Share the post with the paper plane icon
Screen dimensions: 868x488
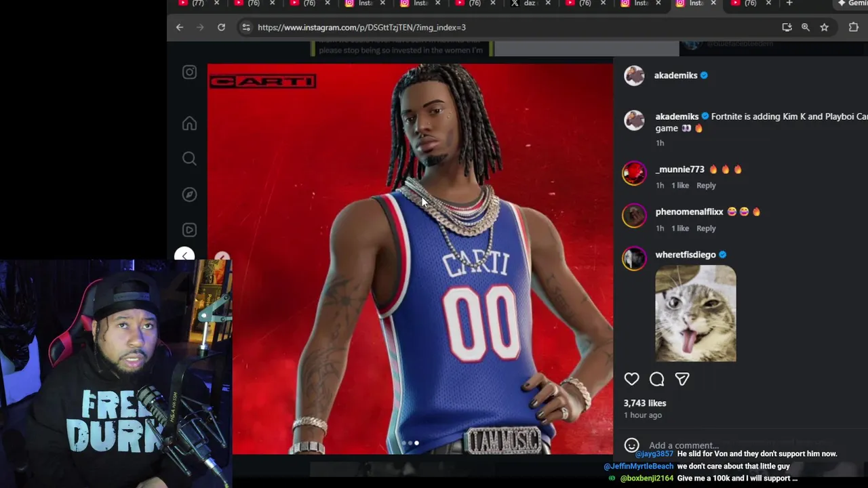(x=682, y=380)
